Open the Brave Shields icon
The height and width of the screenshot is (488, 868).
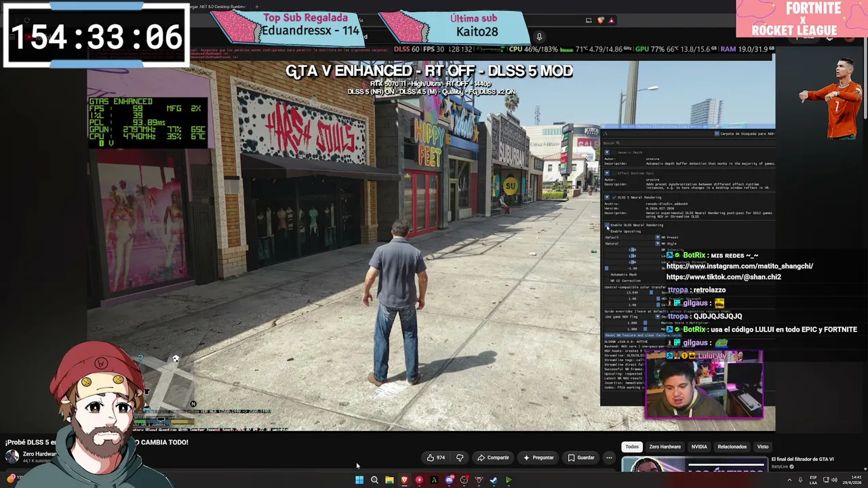601,20
